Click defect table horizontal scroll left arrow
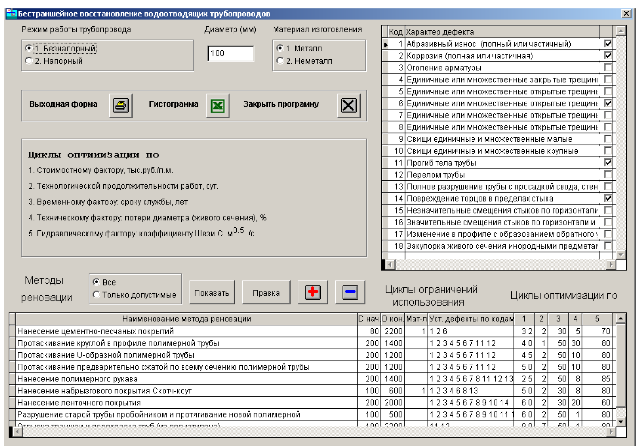This screenshot has width=640, height=448. [x=390, y=265]
